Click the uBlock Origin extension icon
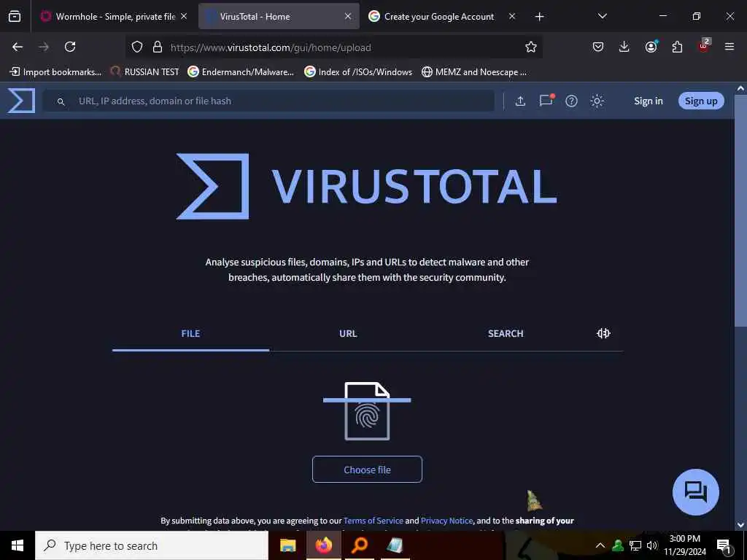The width and height of the screenshot is (747, 560). (704, 46)
